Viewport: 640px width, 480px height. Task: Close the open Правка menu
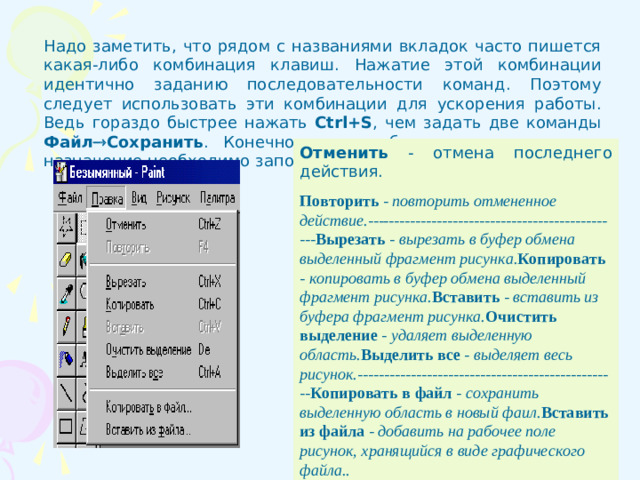point(107,198)
